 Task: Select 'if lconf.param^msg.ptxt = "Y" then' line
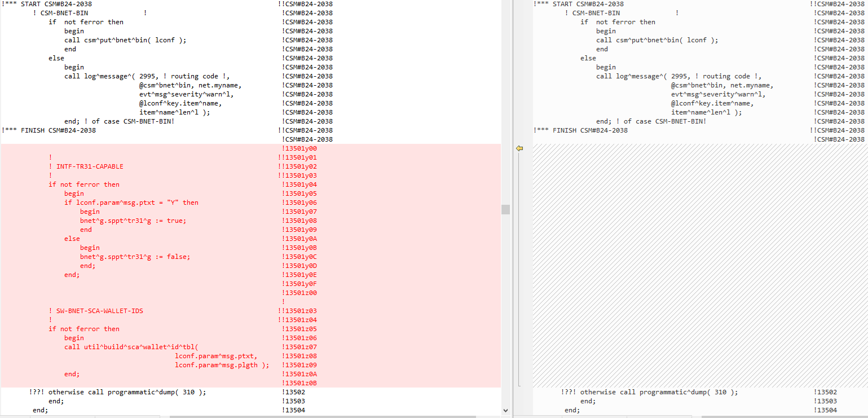(131, 203)
